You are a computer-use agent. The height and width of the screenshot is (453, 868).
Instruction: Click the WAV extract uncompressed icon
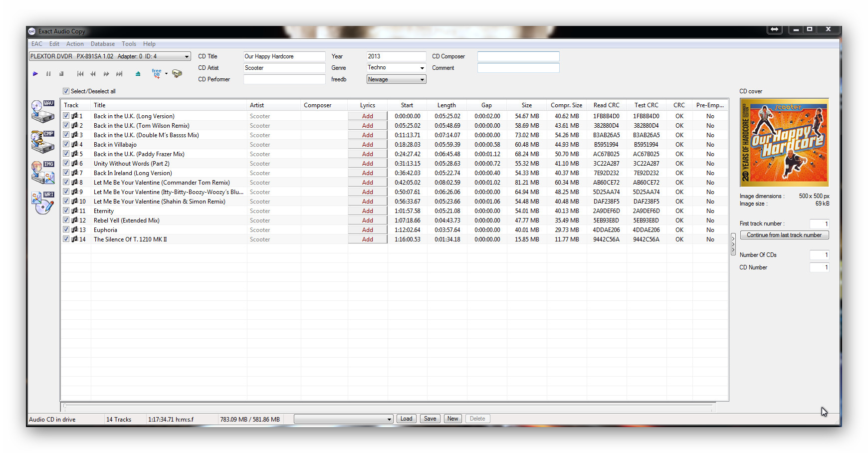point(42,111)
